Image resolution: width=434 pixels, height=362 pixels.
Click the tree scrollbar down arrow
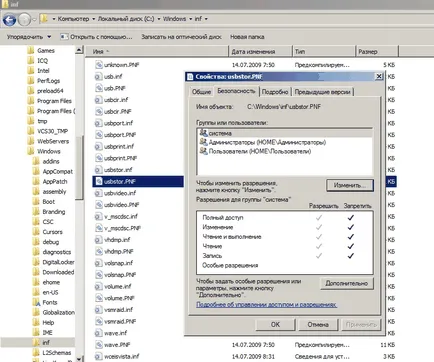coord(79,359)
